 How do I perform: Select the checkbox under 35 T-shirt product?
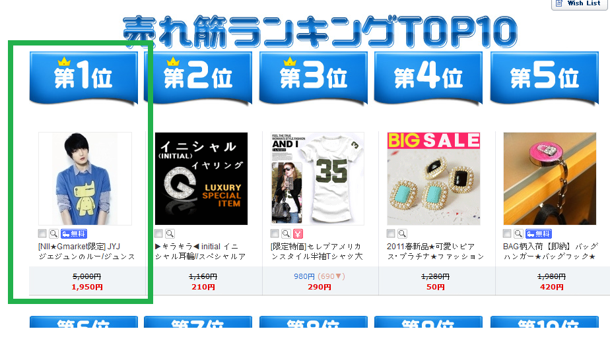[x=275, y=233]
